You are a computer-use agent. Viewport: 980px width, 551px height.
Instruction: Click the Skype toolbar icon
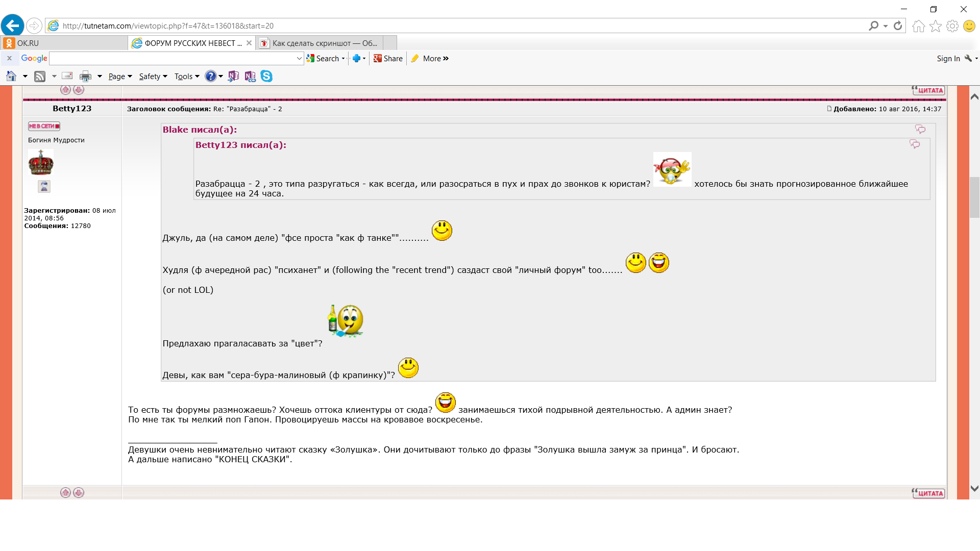tap(266, 77)
